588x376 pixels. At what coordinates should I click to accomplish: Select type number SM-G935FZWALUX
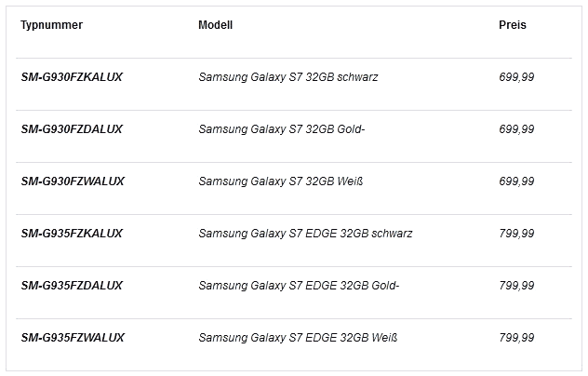click(x=73, y=338)
